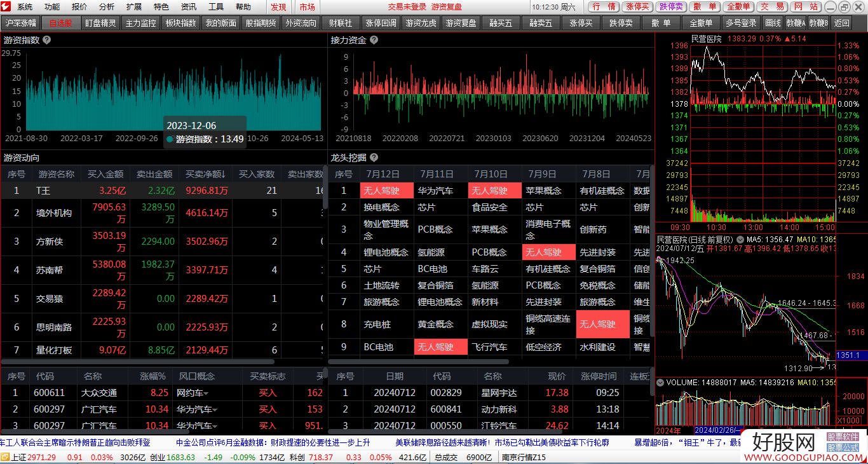868x464 pixels.
Task: Click the 交易 button at top right
Action: 772,6
